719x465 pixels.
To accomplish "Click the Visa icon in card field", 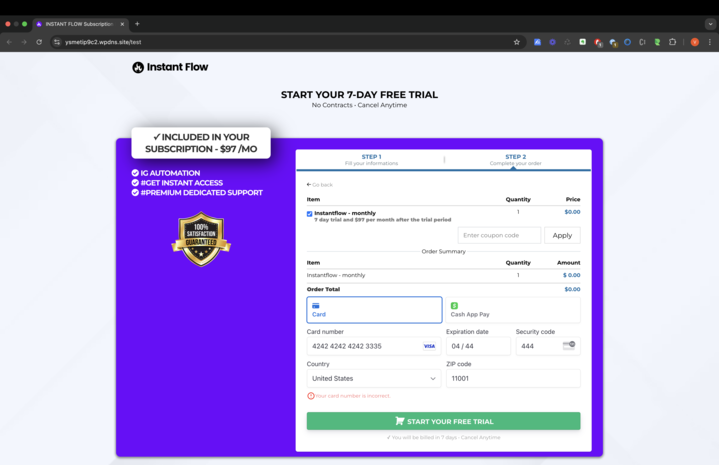I will (429, 346).
